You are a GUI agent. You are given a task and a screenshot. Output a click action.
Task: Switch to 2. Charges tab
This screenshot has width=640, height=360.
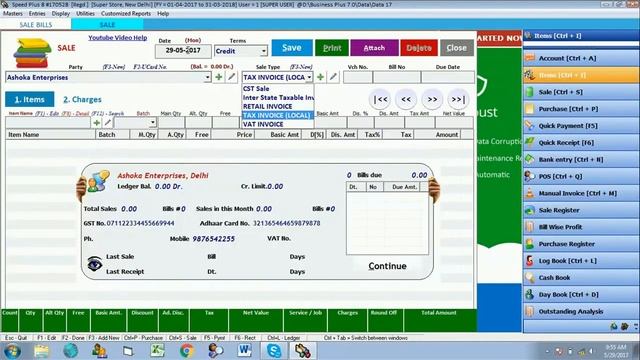(82, 99)
